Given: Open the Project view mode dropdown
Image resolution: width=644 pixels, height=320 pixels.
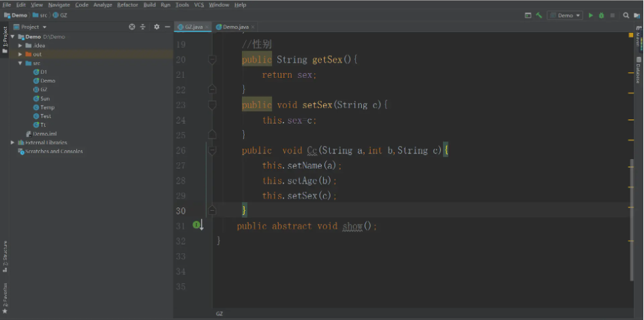Looking at the screenshot, I should pyautogui.click(x=30, y=27).
